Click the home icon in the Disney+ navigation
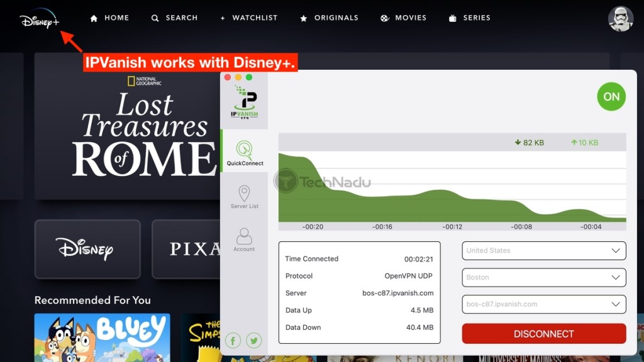This screenshot has height=362, width=644. point(94,18)
